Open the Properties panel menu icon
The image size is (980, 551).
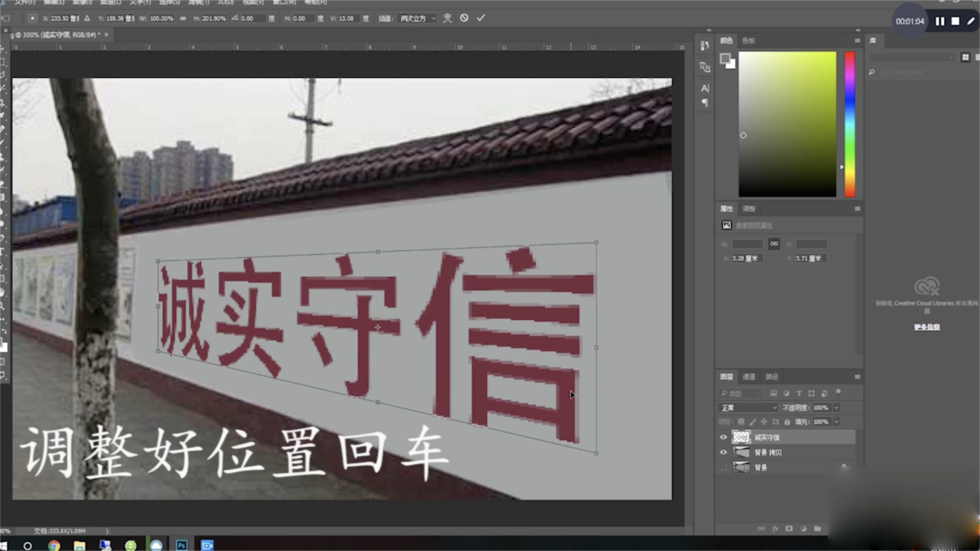[x=857, y=208]
